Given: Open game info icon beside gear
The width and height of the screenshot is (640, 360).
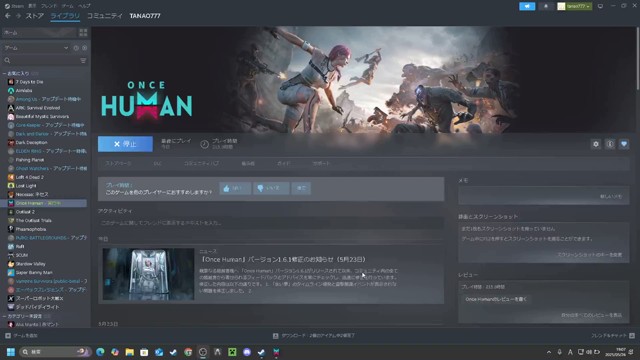Looking at the screenshot, I should (x=610, y=144).
